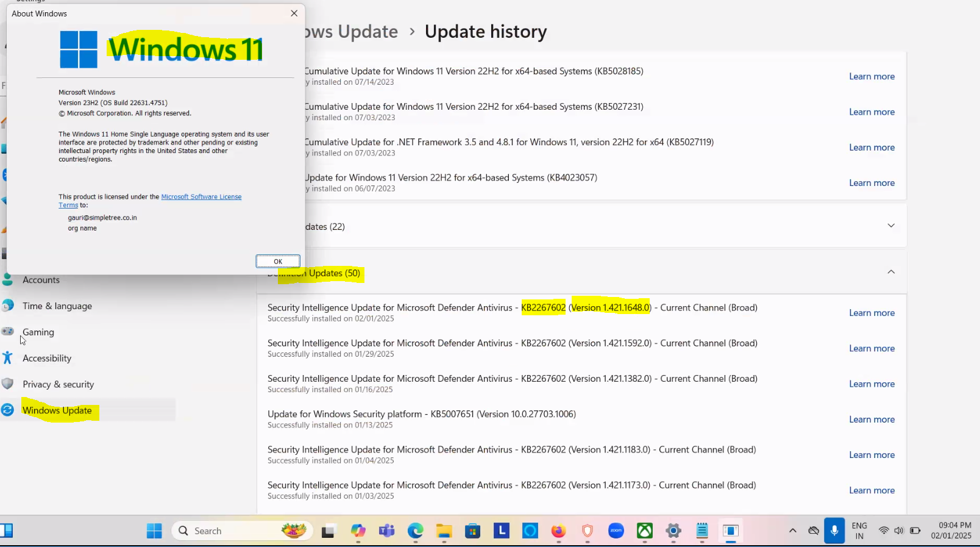The height and width of the screenshot is (547, 980).
Task: Launch Copilot from the taskbar
Action: click(x=358, y=531)
